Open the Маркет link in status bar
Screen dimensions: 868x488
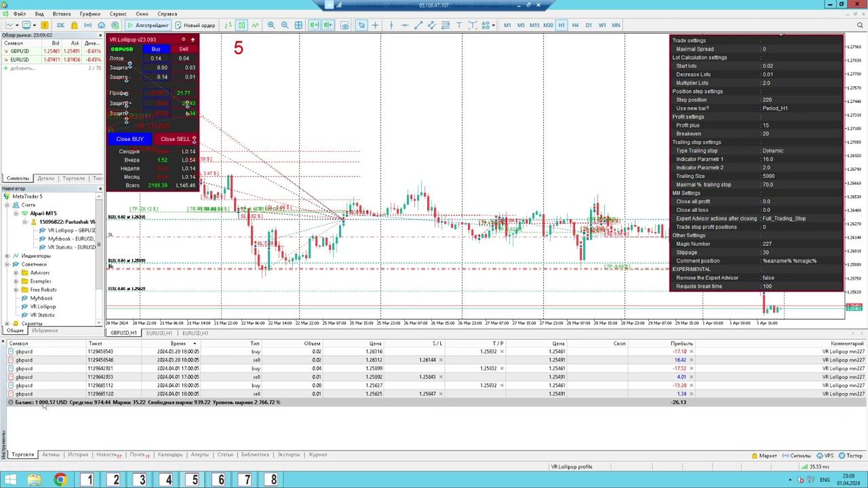(x=764, y=456)
